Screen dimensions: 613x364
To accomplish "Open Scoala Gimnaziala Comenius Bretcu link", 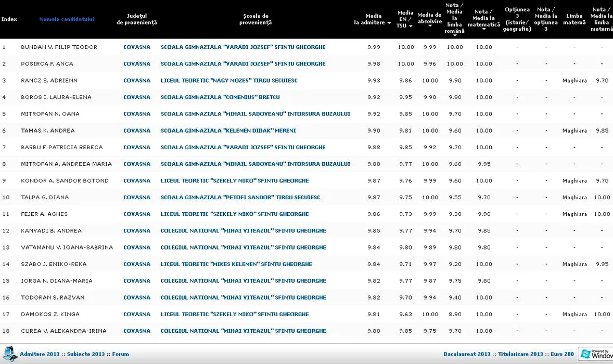I will [x=220, y=97].
